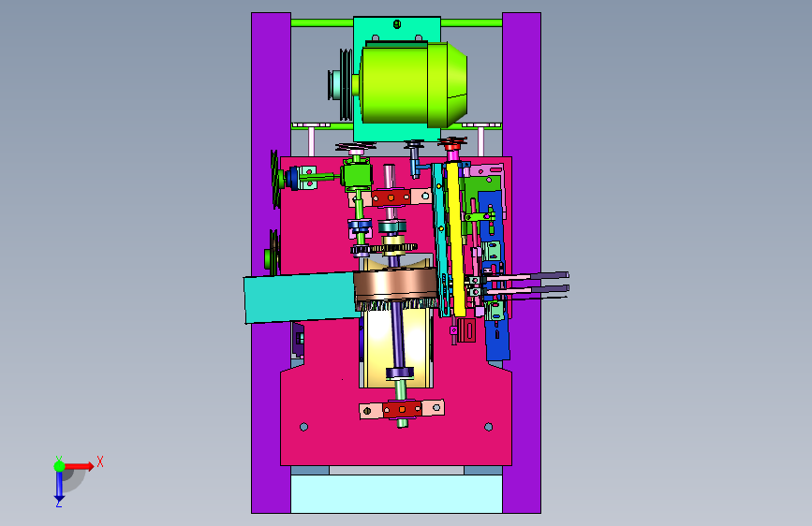The height and width of the screenshot is (526, 812).
Task: Pick the lower green pulley on the left column
Action: click(273, 252)
